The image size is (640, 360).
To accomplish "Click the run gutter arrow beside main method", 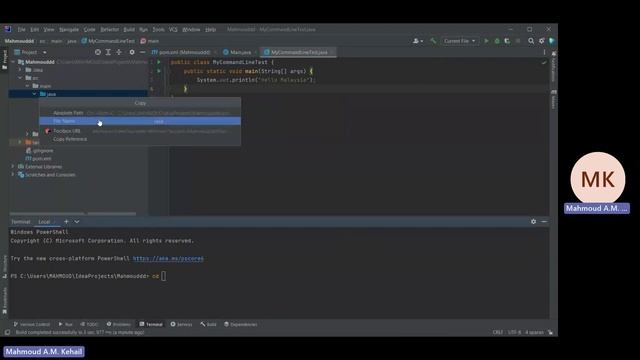I will [x=159, y=71].
